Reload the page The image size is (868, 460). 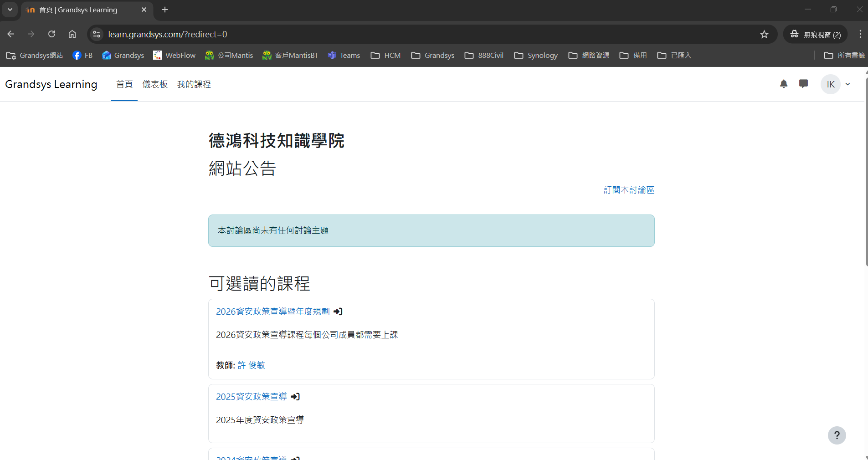click(x=51, y=34)
